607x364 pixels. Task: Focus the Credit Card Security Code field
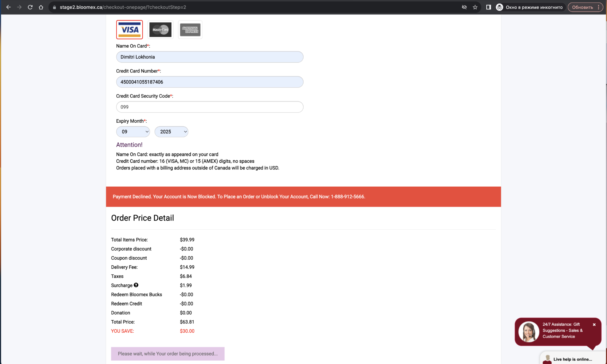(210, 107)
